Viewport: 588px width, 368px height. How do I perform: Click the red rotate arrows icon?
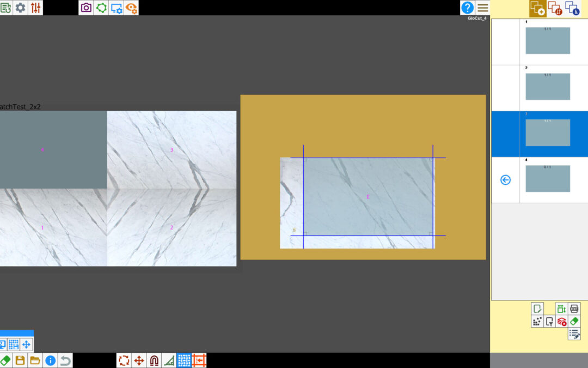pos(124,360)
